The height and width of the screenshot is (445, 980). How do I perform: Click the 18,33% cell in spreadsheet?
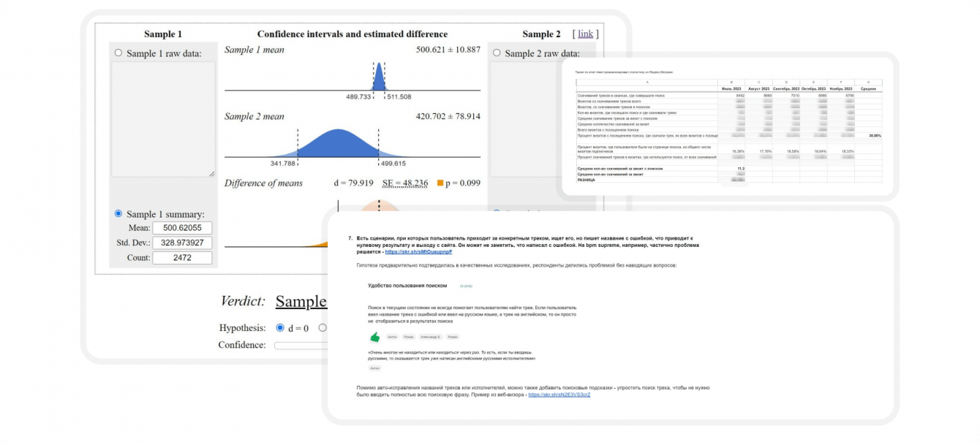tap(841, 150)
